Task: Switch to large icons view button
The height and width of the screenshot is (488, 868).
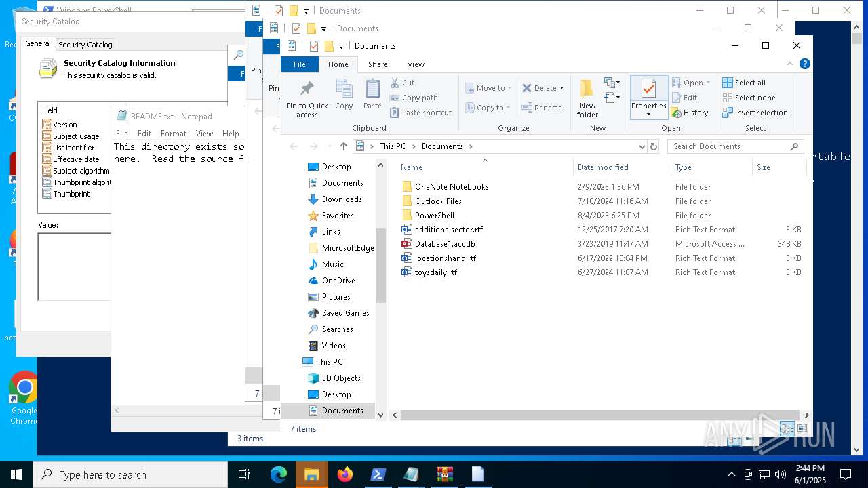Action: [x=802, y=429]
